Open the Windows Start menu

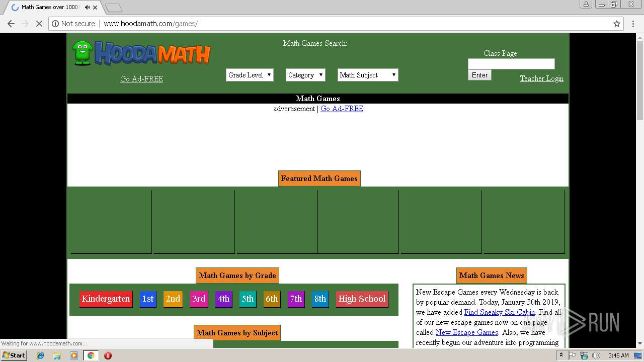click(14, 355)
